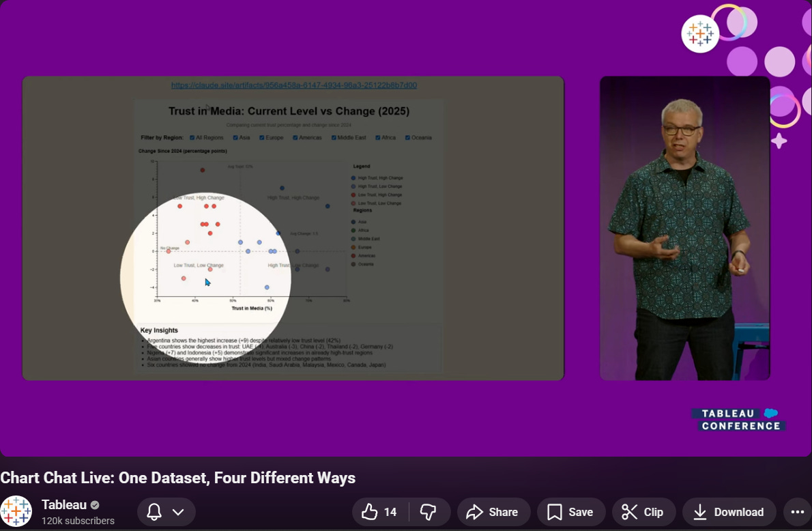
Task: Click the claude.site artifact link in video
Action: [294, 85]
